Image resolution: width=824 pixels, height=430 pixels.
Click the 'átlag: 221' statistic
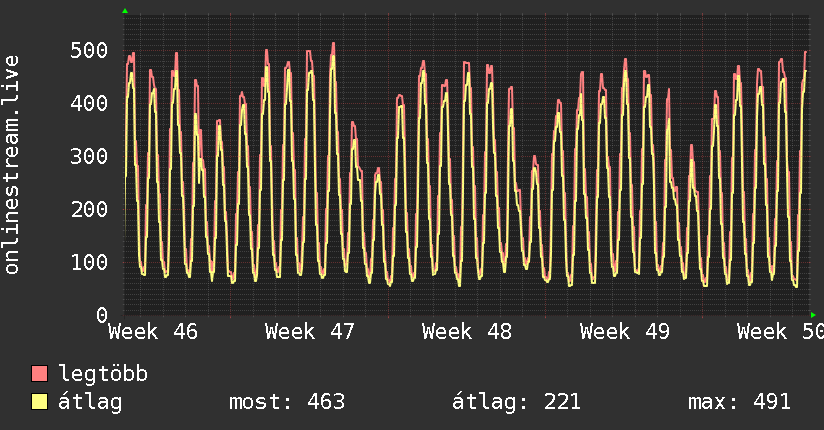click(516, 402)
